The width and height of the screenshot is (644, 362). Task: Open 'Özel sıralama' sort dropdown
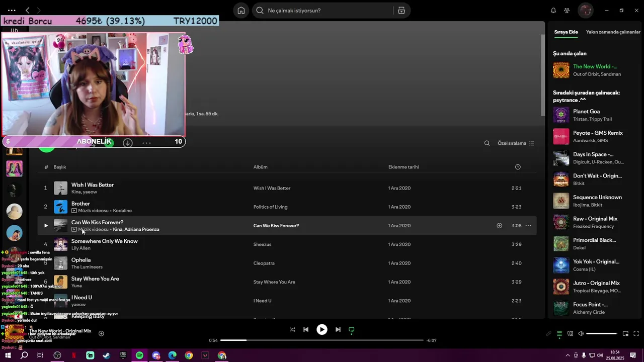click(x=516, y=143)
